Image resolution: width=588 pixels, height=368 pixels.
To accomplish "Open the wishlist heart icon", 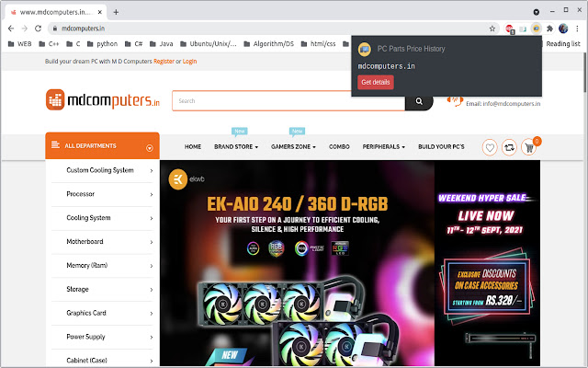I will (x=490, y=147).
